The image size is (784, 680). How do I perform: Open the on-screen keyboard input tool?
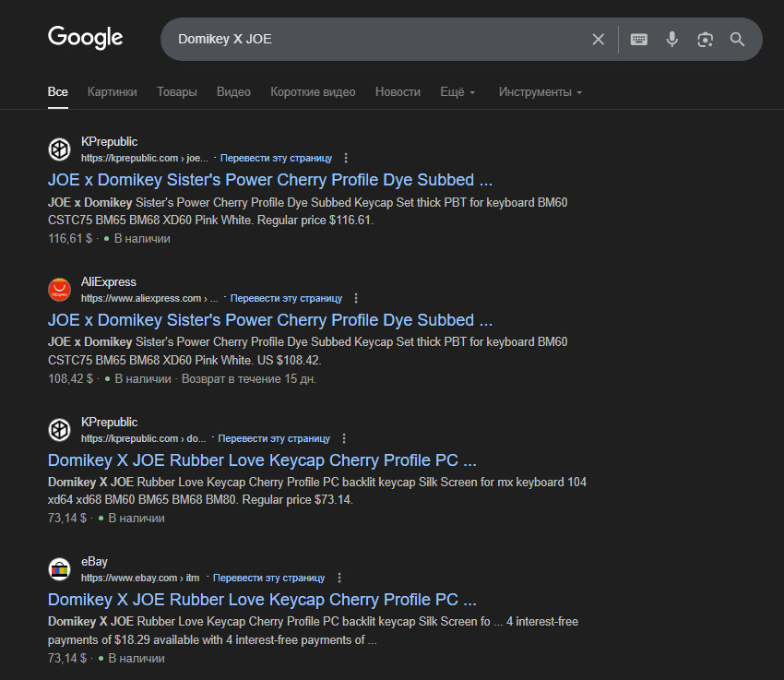point(638,39)
